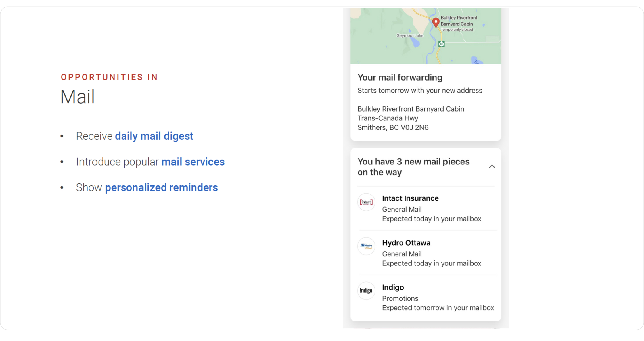Viewport: 644px width, 341px height.
Task: Click the Indigo logo icon
Action: coord(366,291)
